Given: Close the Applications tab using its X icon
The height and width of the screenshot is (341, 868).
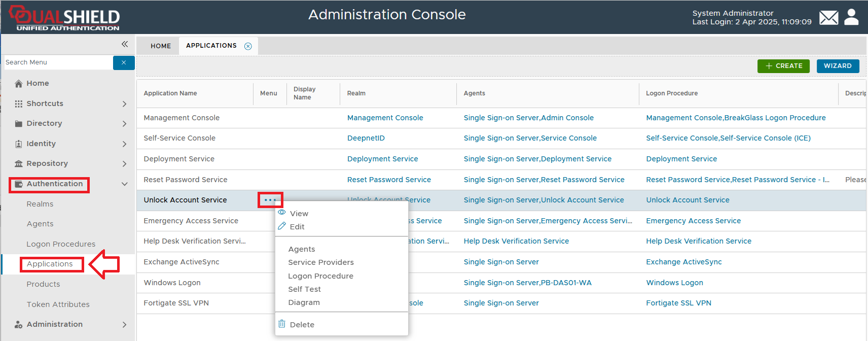Looking at the screenshot, I should coord(248,46).
